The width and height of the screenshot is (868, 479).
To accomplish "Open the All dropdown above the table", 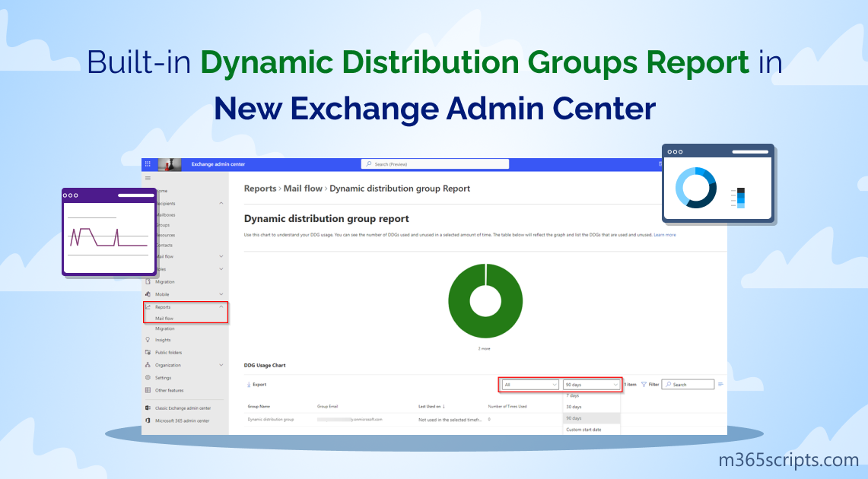I will (x=532, y=385).
